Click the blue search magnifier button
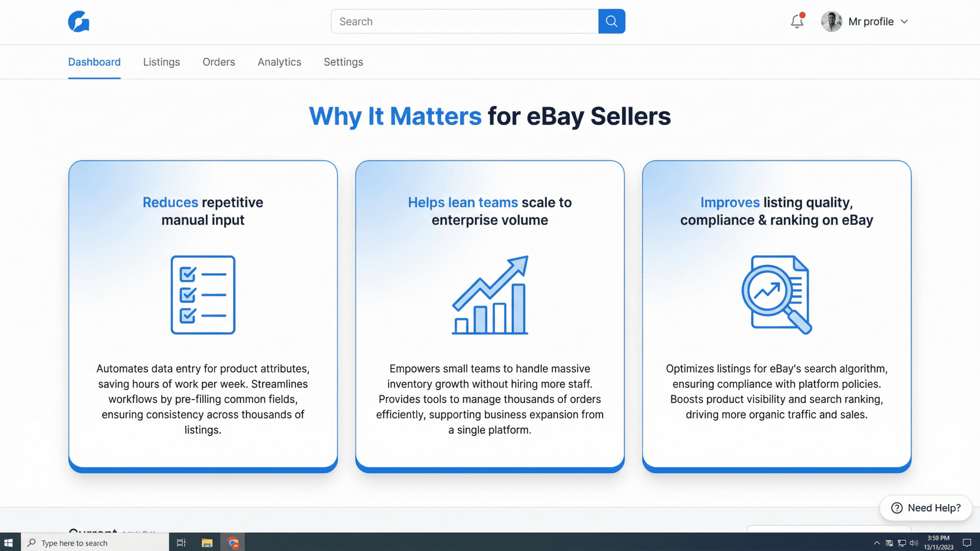This screenshot has width=980, height=551. (x=611, y=21)
